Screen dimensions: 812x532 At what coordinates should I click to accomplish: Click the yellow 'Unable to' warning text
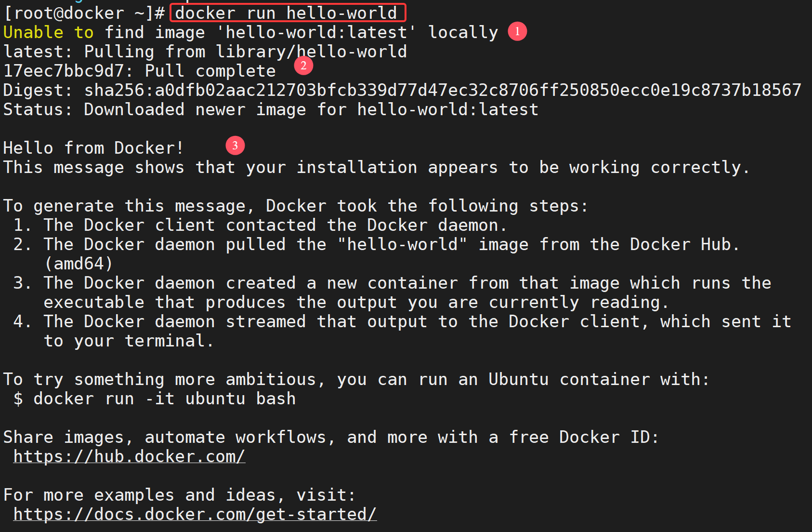pyautogui.click(x=48, y=32)
